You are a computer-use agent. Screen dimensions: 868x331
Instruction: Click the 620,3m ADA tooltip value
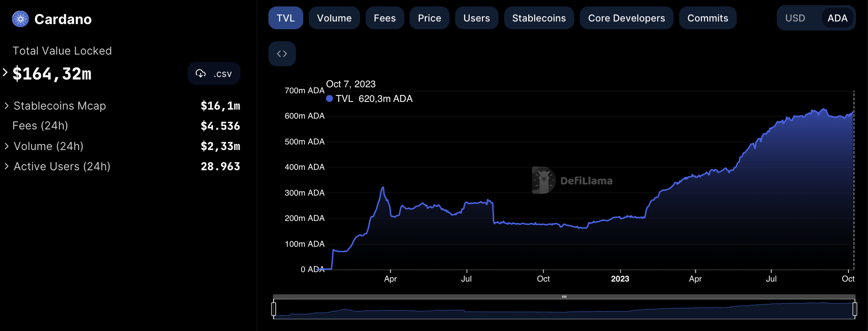(x=385, y=98)
